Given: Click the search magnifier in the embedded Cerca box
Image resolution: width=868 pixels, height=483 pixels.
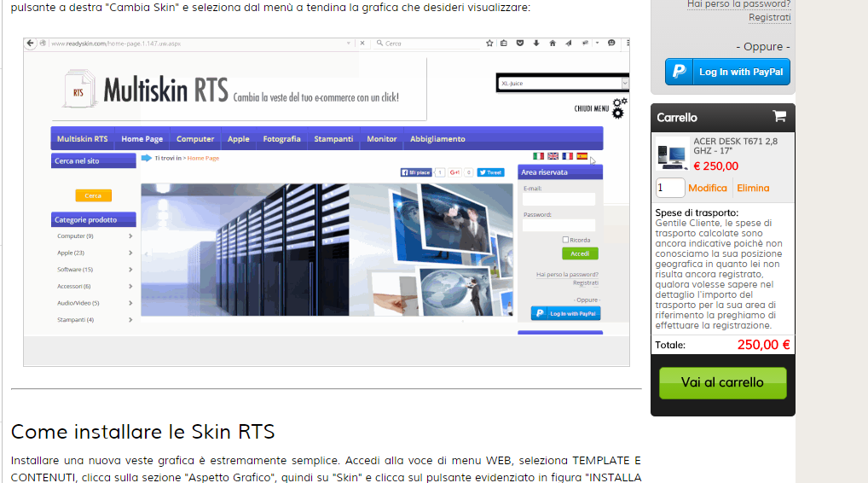Looking at the screenshot, I should coord(379,44).
